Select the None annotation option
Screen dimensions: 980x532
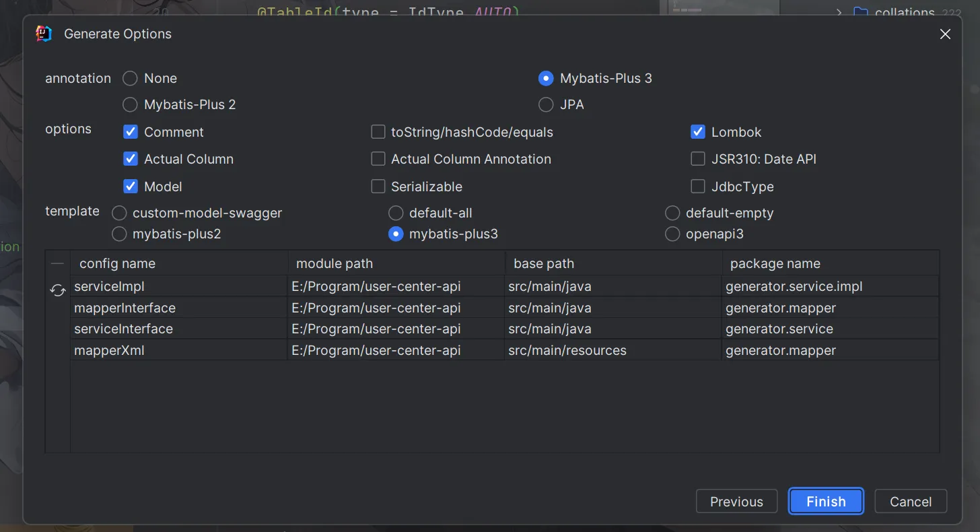point(130,78)
